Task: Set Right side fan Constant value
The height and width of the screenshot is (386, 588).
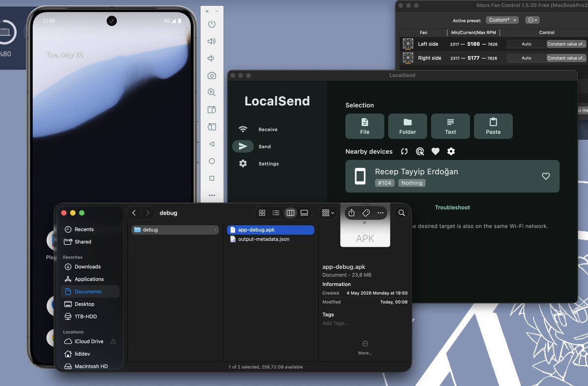Action: coord(566,58)
